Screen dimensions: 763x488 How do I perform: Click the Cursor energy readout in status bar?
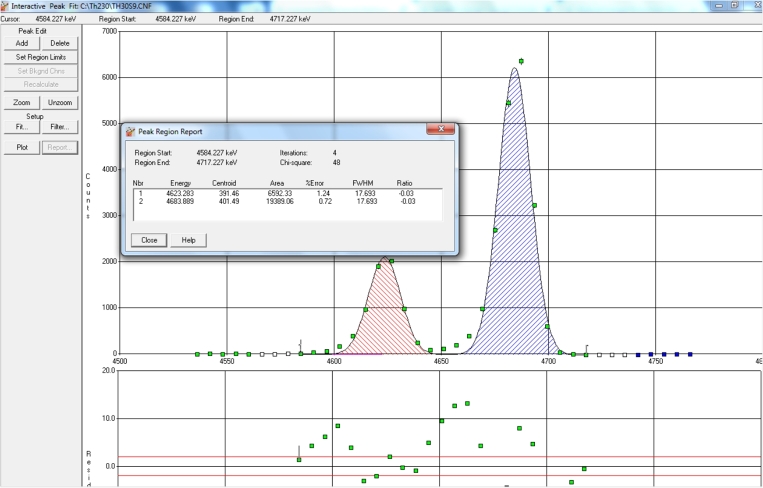click(56, 19)
